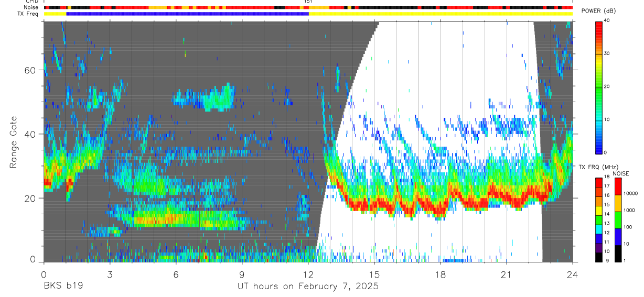This screenshot has width=644, height=297.
Task: Click the power colorbar '20' label
Action: coord(607,86)
